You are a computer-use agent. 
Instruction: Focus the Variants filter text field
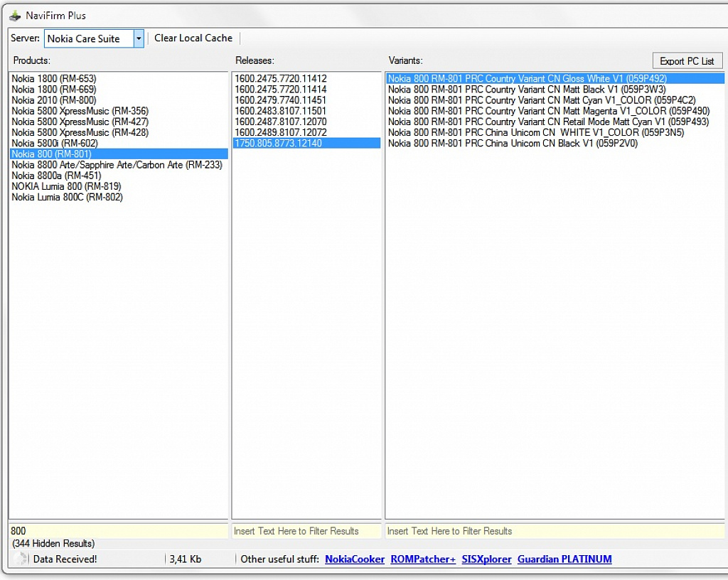(555, 531)
